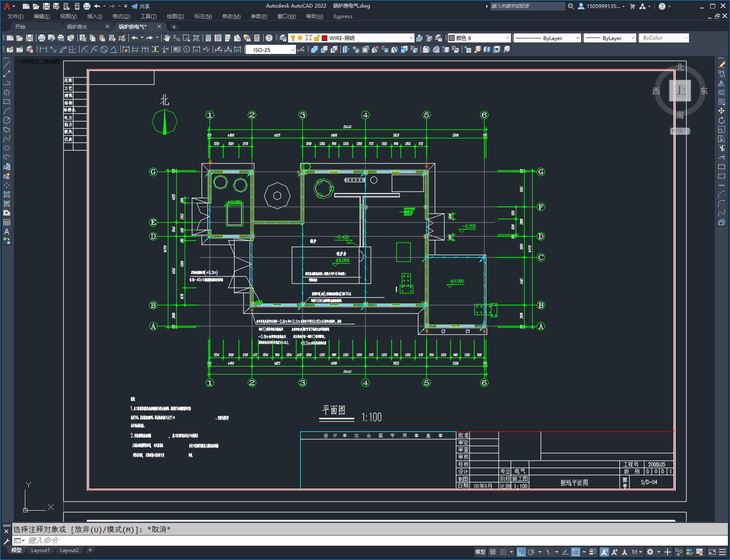730x560 pixels.
Task: Select the Hatch tool in left toolbar
Action: 7,194
